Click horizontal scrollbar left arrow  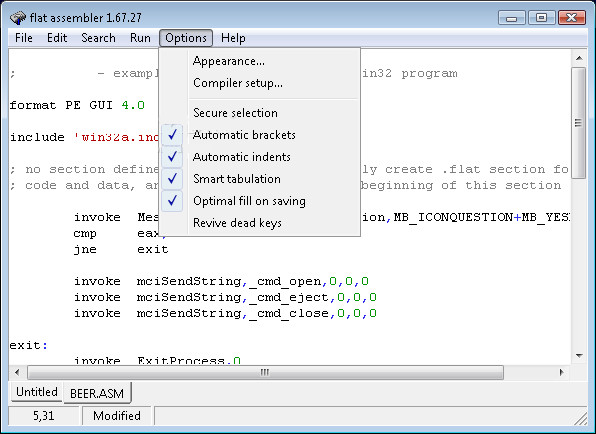click(x=17, y=372)
